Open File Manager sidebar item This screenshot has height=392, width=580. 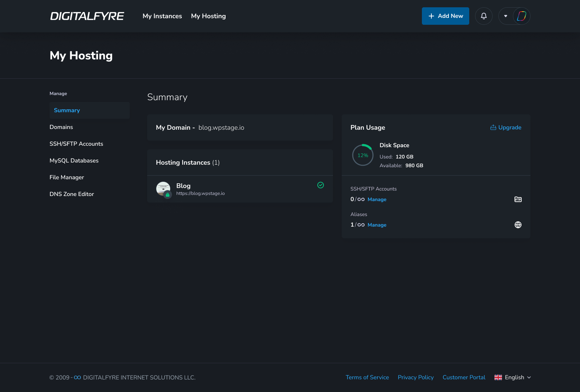pyautogui.click(x=67, y=177)
